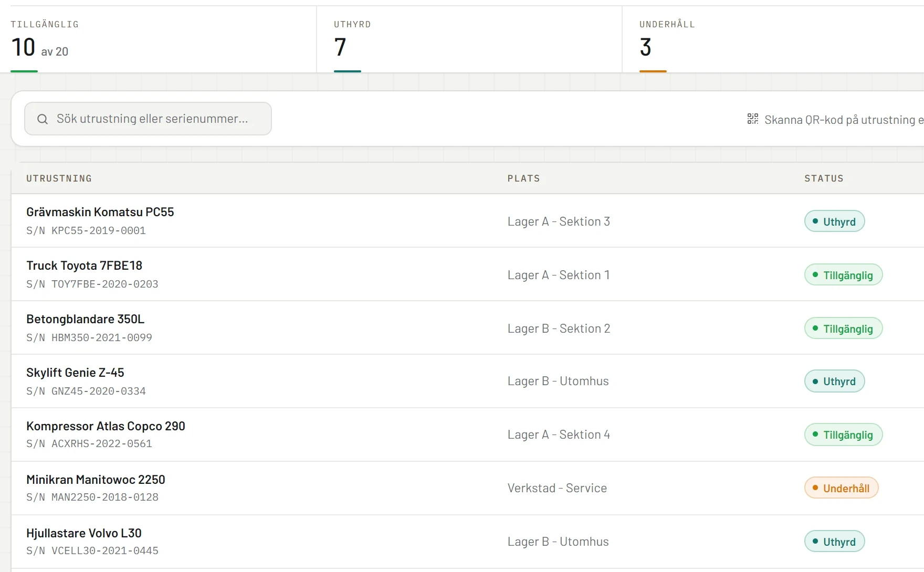Viewport: 924px width, 572px height.
Task: Click Tillgänglig badge for Truck Toyota 7FBE18
Action: [x=843, y=275]
